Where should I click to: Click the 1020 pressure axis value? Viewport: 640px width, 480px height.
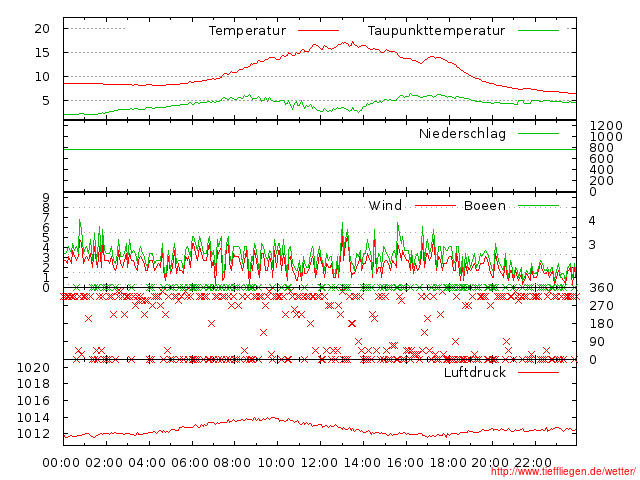34,368
